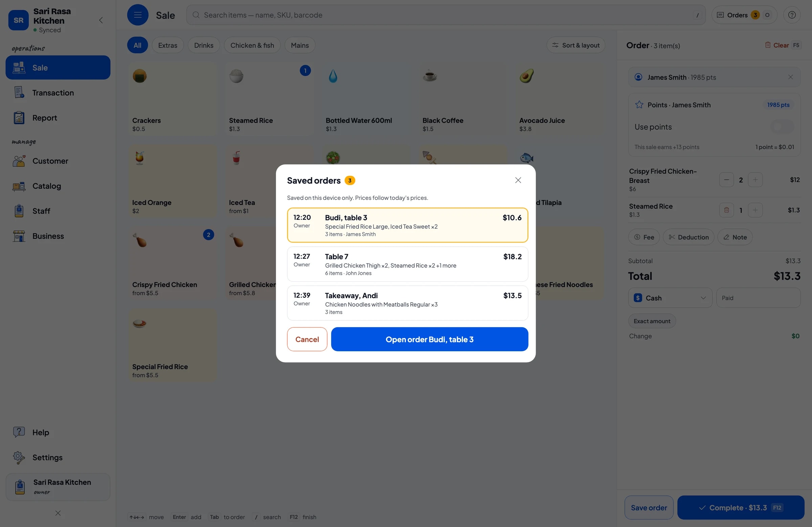Select the Takeaway, Andi saved order
Screen dimensions: 812x527
click(x=407, y=303)
